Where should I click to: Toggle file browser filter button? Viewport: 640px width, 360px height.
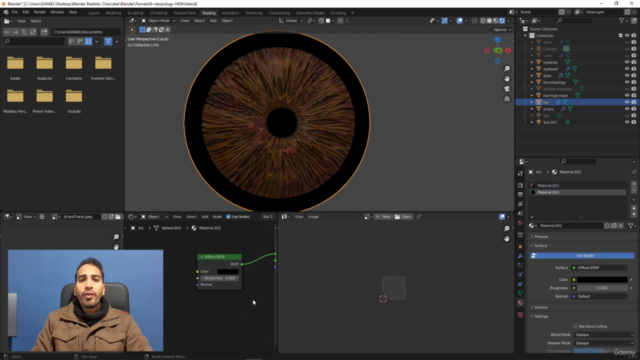[108, 41]
